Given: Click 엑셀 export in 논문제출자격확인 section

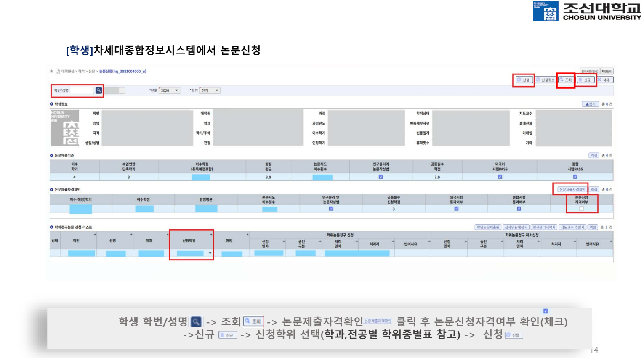Looking at the screenshot, I should click(594, 190).
